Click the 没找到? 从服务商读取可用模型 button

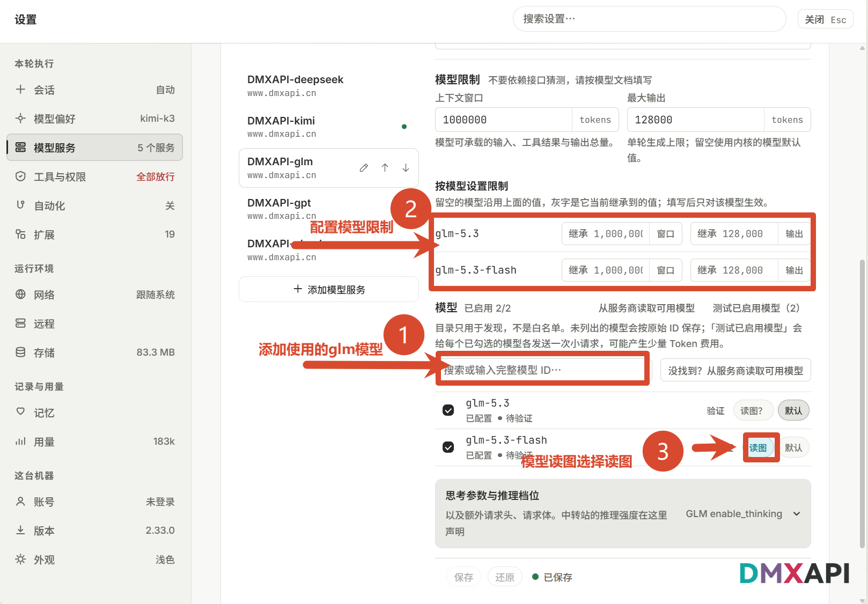[735, 370]
